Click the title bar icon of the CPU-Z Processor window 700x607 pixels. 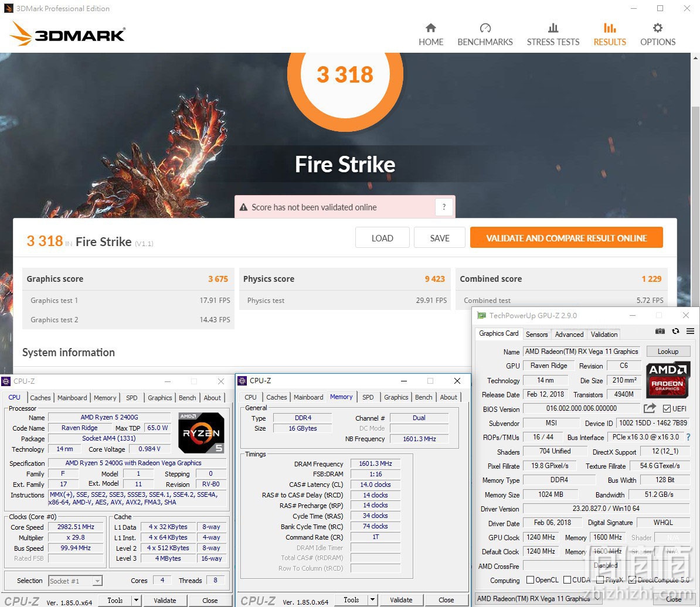pyautogui.click(x=6, y=381)
